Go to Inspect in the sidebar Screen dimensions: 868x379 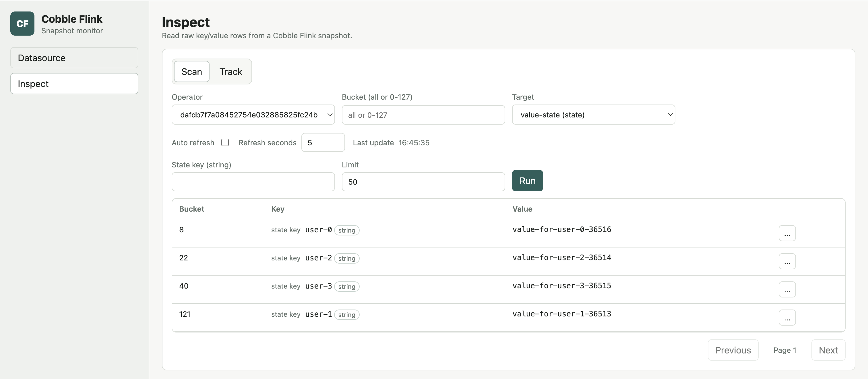pyautogui.click(x=74, y=84)
